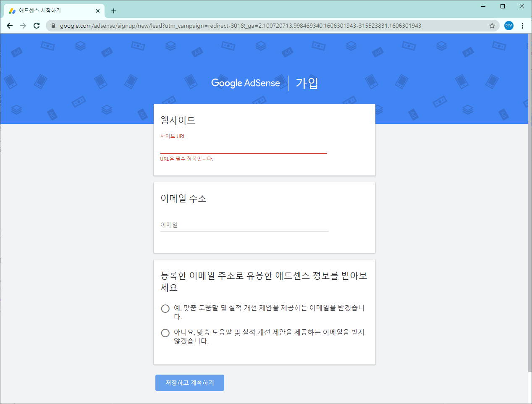Click the 이메일 주소 section heading
Image resolution: width=532 pixels, height=404 pixels.
[183, 198]
